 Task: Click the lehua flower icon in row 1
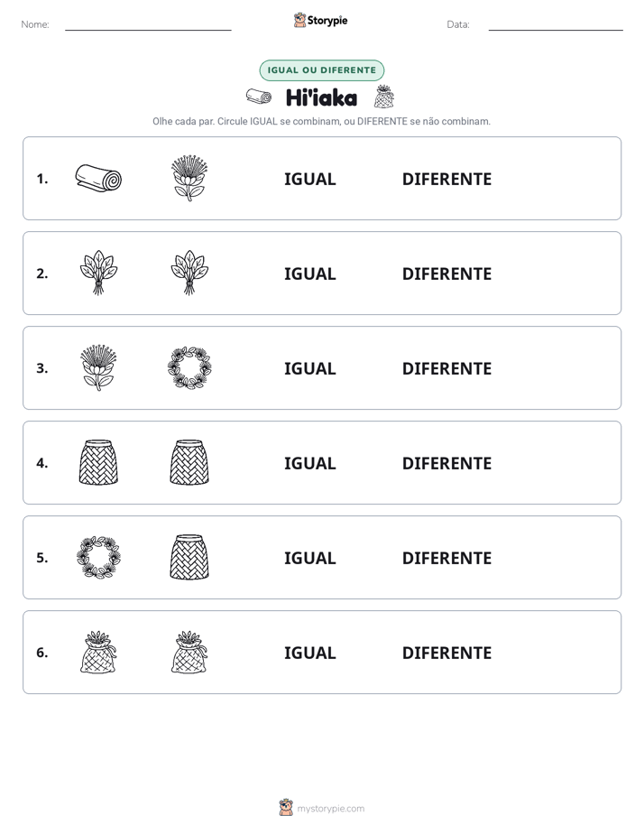[x=189, y=178]
